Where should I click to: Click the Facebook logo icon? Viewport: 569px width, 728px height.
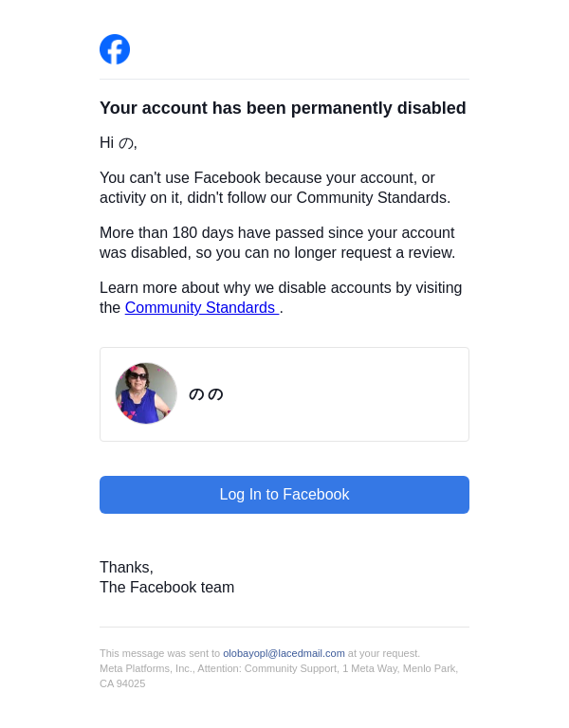pos(115,49)
